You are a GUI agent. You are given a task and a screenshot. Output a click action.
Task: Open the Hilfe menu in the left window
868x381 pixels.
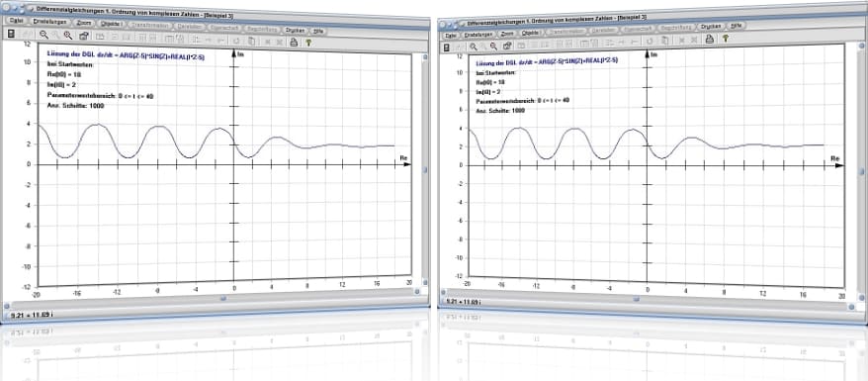[x=319, y=31]
